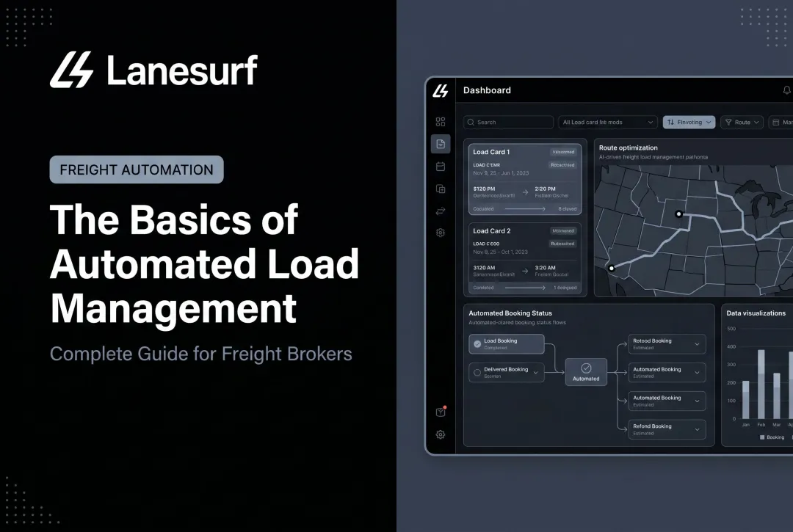Click the 'Load Card 2' title
The width and height of the screenshot is (793, 532).
click(x=491, y=231)
